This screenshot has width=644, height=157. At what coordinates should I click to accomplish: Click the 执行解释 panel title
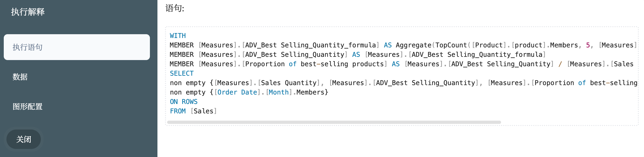[28, 12]
